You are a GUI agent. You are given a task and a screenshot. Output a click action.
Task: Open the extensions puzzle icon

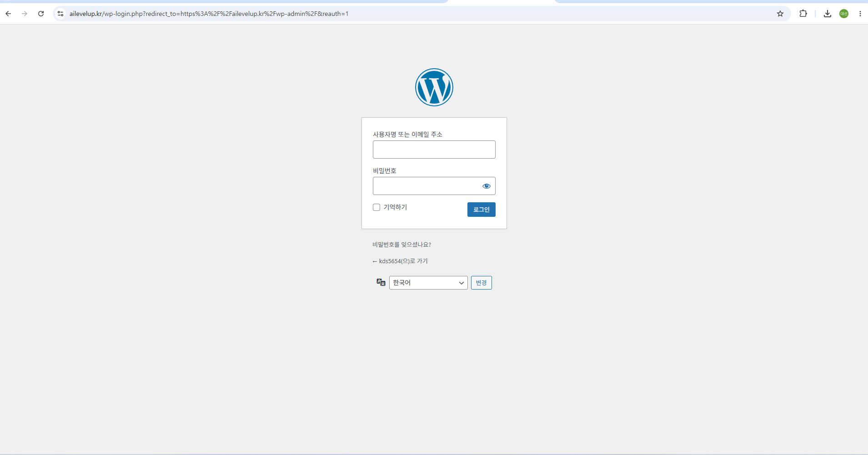coord(803,14)
